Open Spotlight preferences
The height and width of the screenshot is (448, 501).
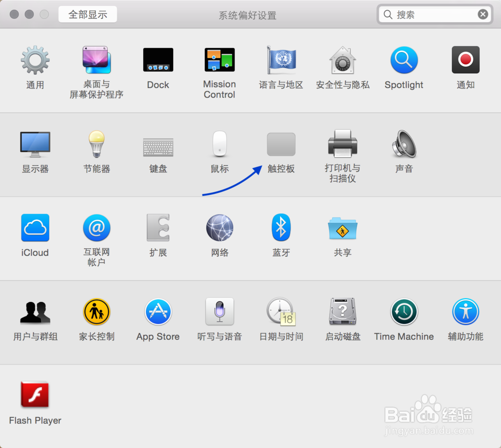[x=404, y=60]
